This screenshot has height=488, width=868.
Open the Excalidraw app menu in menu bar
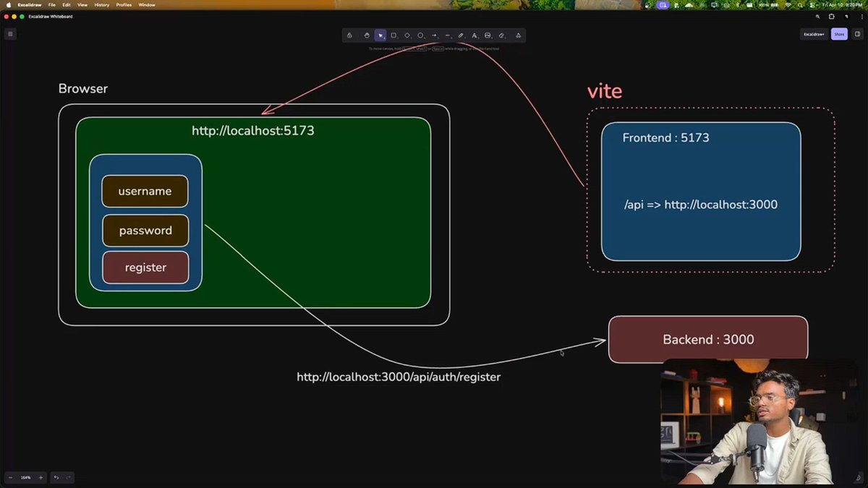28,4
